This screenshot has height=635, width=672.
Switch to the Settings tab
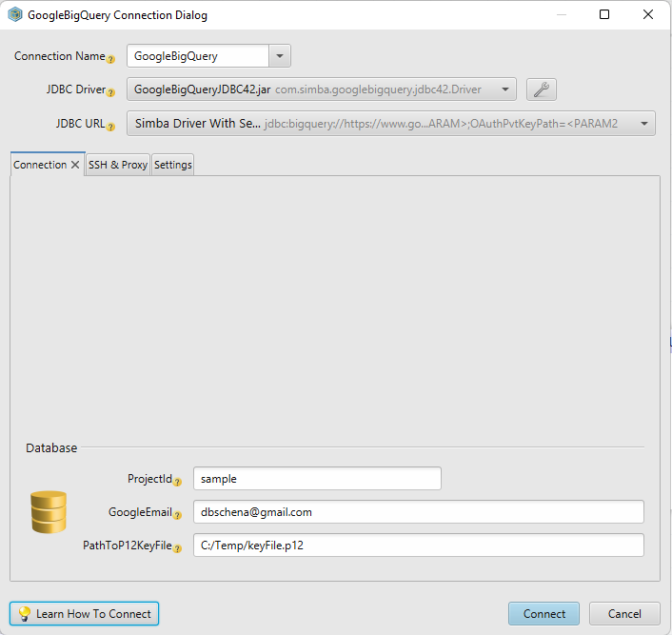(x=172, y=165)
